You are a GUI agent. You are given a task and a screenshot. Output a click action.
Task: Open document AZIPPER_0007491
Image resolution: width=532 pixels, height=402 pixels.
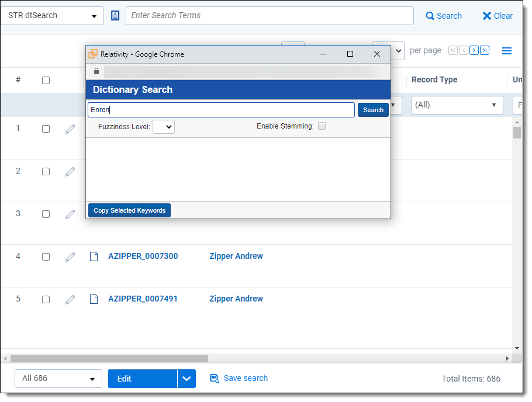[x=143, y=299]
